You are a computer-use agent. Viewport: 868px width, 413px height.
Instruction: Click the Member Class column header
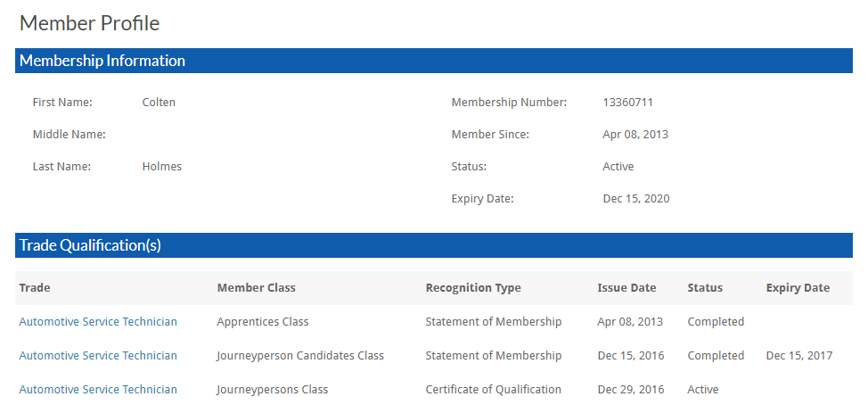(x=256, y=287)
